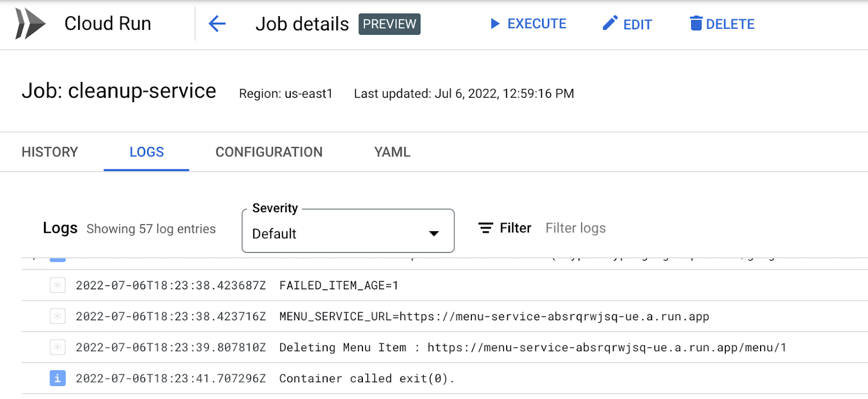The width and height of the screenshot is (868, 399).
Task: Click the pencil Edit icon
Action: tap(610, 23)
